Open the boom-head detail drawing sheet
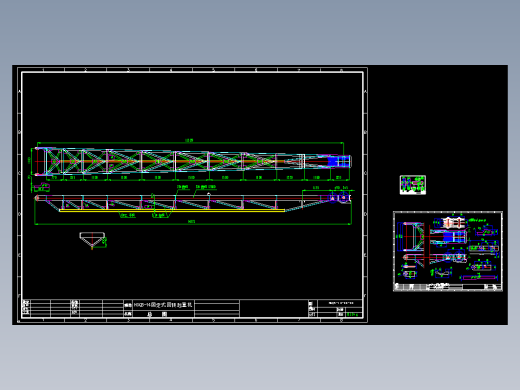 448,251
